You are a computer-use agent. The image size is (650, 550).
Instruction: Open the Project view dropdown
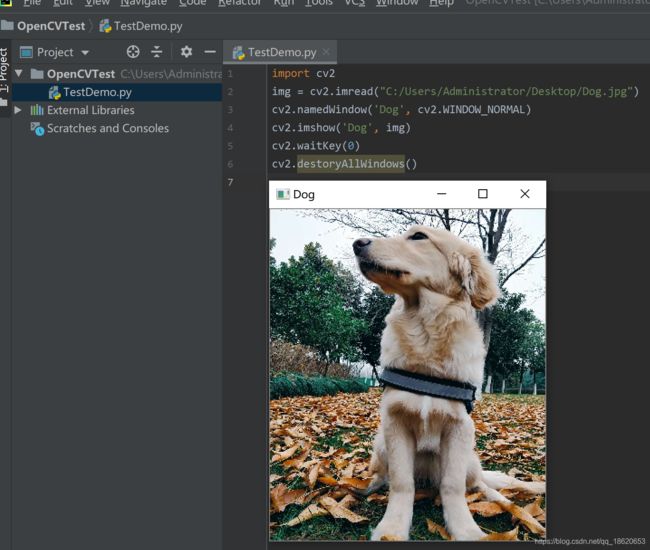coord(85,53)
